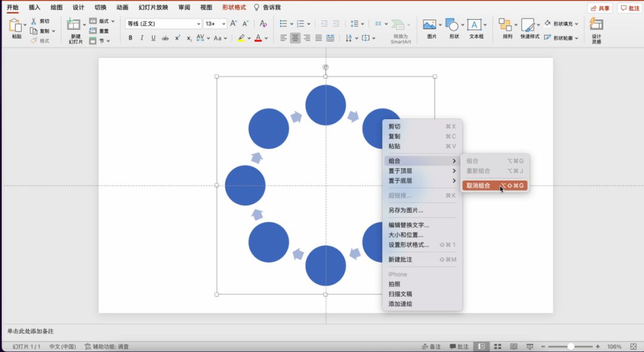
Task: Click the Format painter icon
Action: coord(33,41)
